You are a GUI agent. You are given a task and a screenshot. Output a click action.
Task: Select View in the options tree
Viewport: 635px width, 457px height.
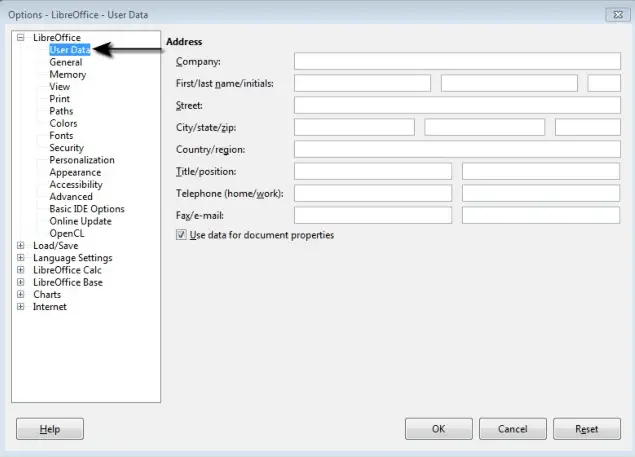click(60, 87)
